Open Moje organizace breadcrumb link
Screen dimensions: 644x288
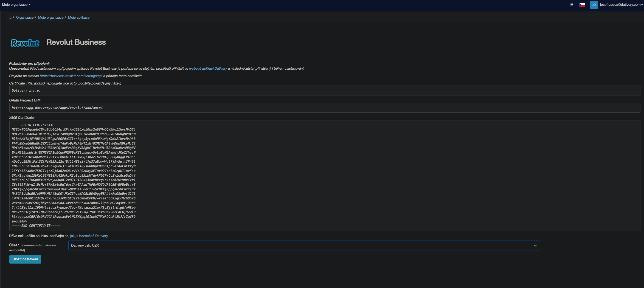coord(51,18)
